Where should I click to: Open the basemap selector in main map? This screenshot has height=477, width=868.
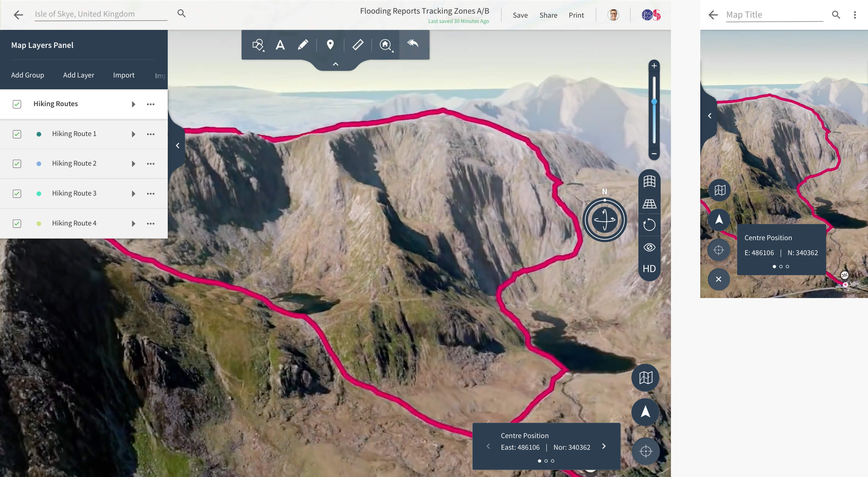645,377
